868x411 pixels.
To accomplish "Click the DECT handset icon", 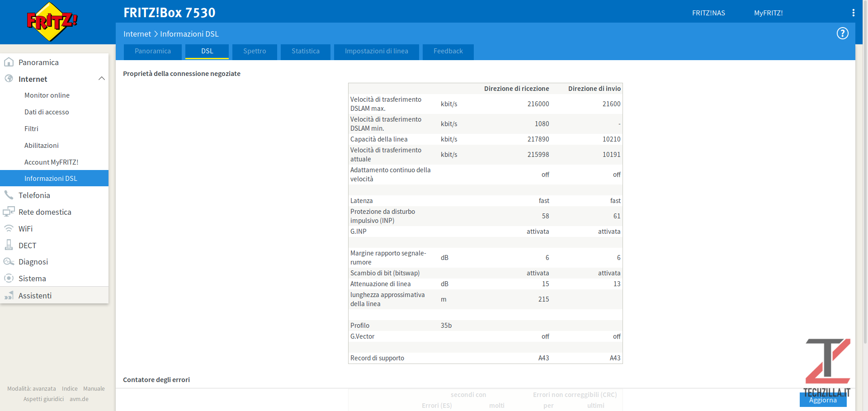I will tap(9, 245).
